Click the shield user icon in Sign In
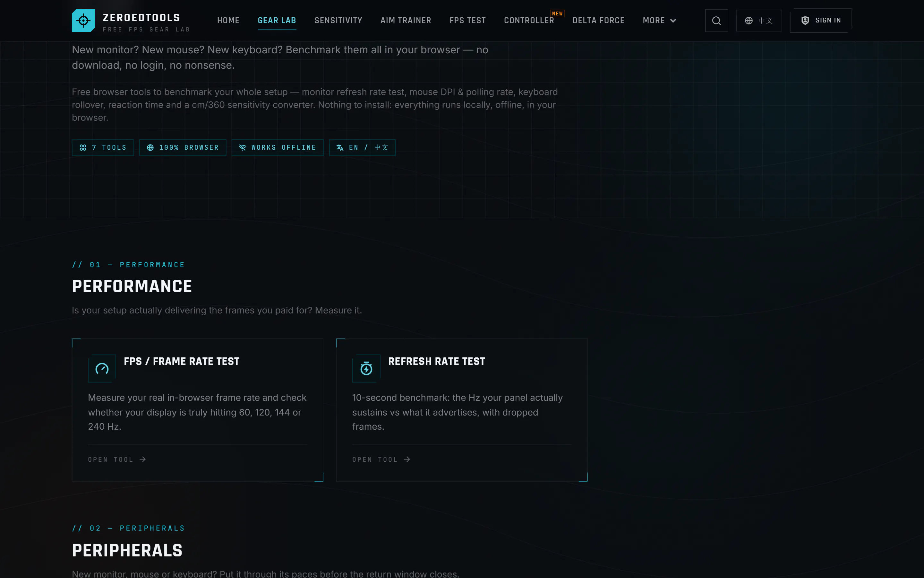 pos(805,21)
